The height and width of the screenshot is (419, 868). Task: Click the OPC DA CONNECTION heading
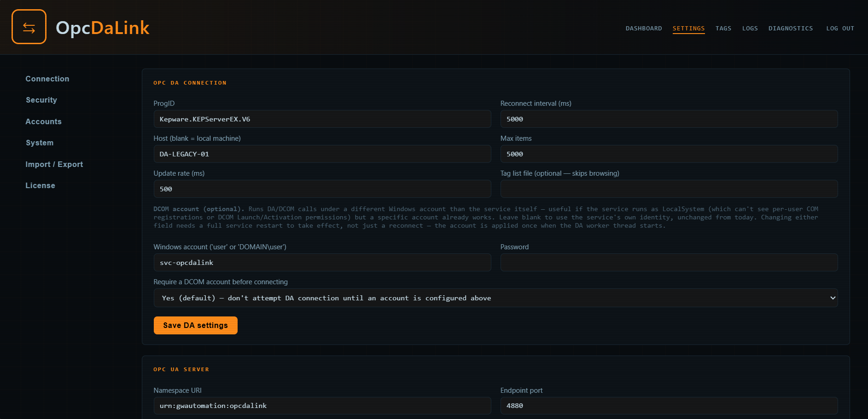click(x=190, y=83)
